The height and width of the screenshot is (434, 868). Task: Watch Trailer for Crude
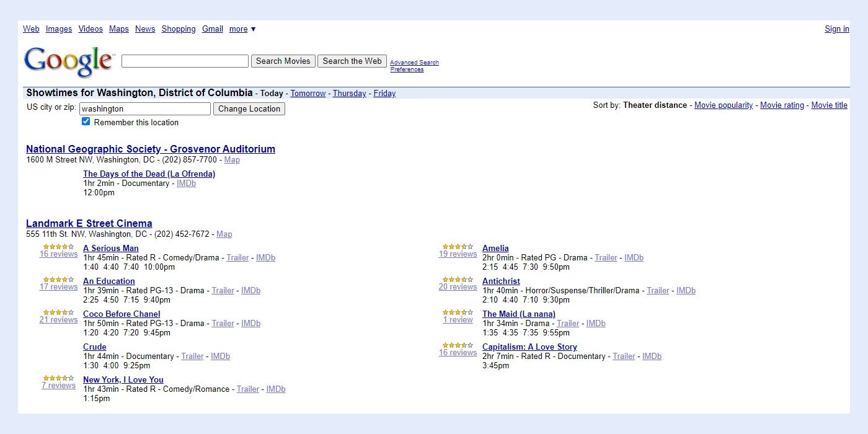pyautogui.click(x=192, y=356)
